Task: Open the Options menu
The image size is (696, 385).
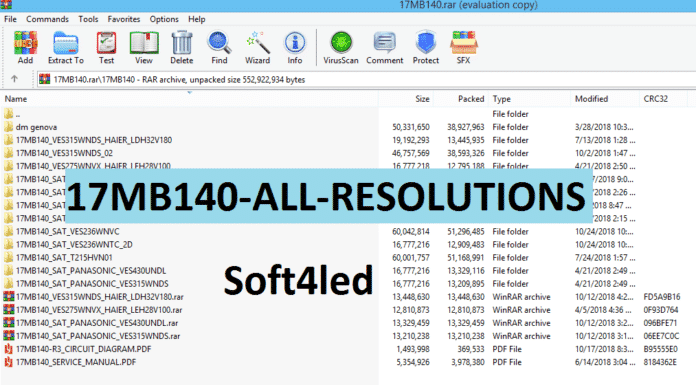Action: (164, 19)
